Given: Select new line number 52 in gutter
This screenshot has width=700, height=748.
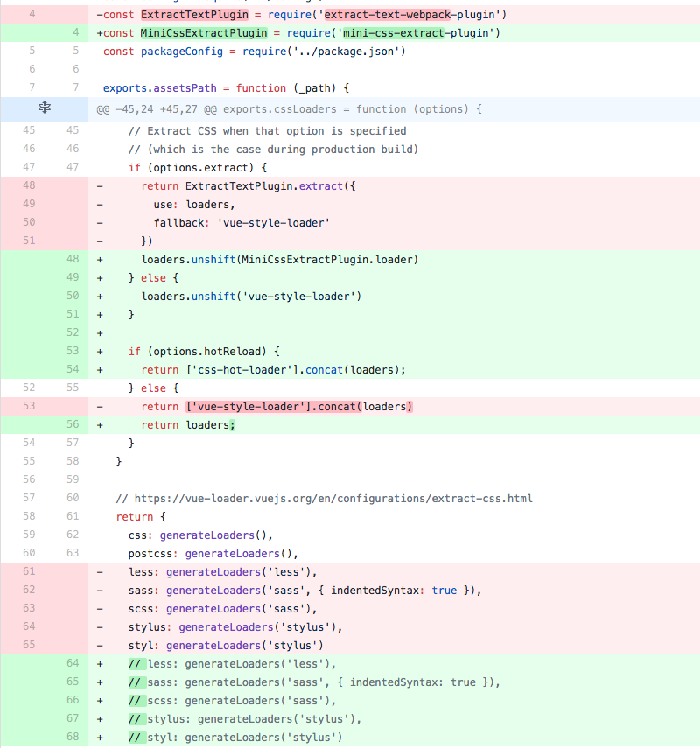Looking at the screenshot, I should 73,332.
